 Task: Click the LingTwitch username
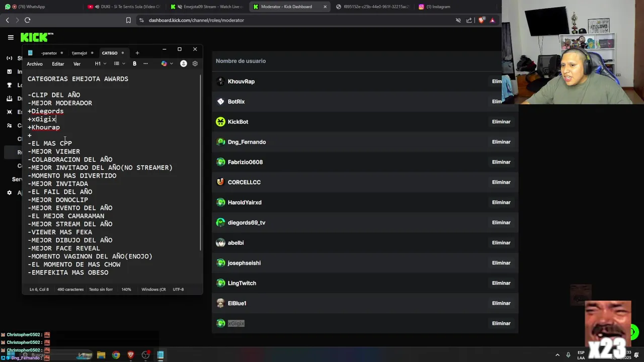click(242, 283)
